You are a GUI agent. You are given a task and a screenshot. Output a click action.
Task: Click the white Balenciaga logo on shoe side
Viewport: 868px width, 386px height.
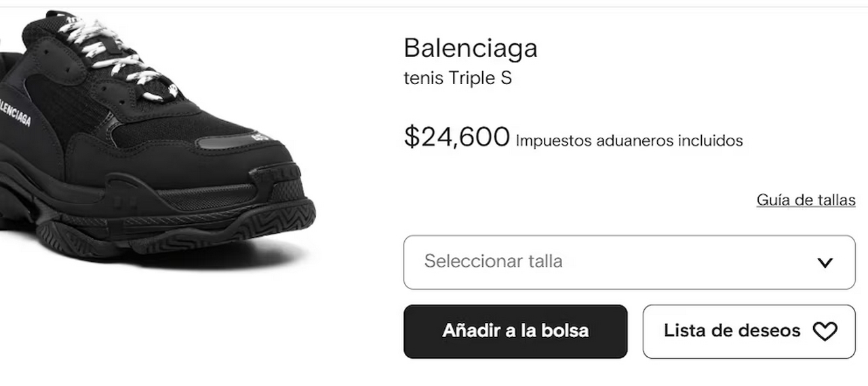pos(15,113)
